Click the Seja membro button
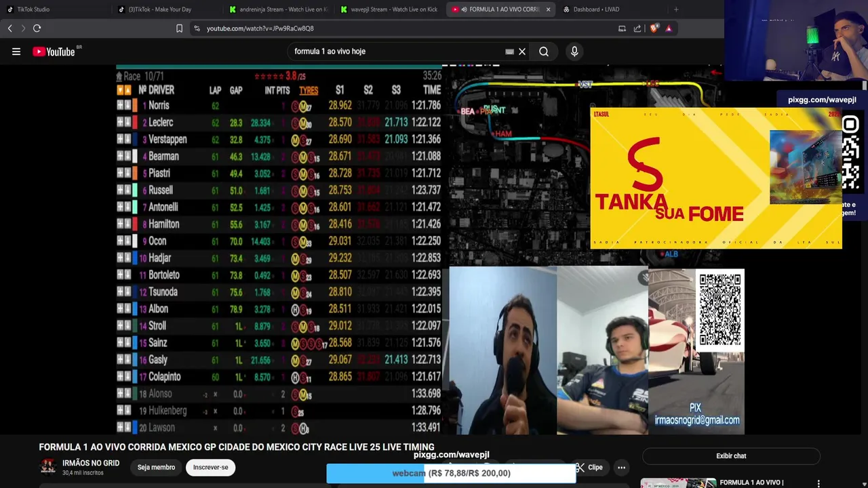The width and height of the screenshot is (868, 488). [x=156, y=467]
